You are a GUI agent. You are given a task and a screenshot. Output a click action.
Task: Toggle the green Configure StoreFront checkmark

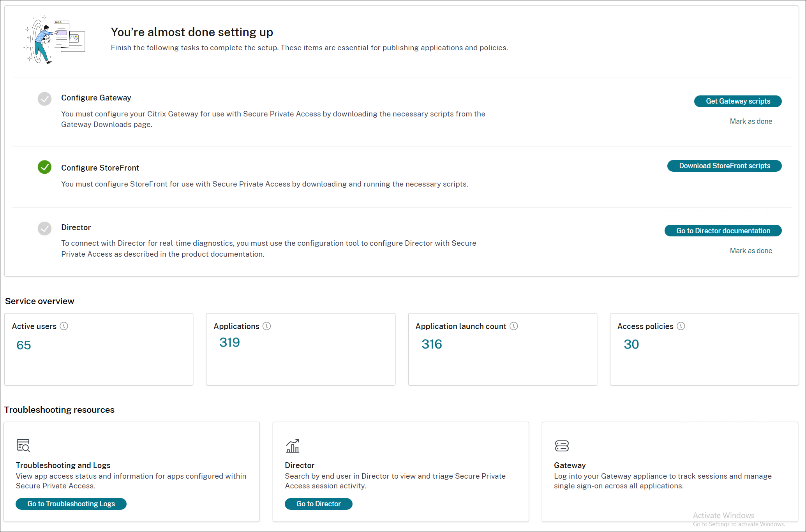pos(44,167)
